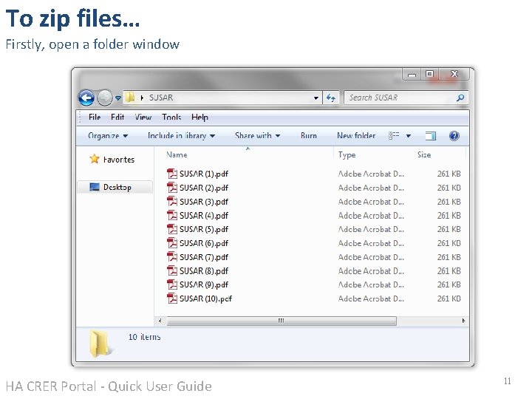
Task: Click the 261 KB size of SUSAR (10).pdf
Action: coord(449,299)
